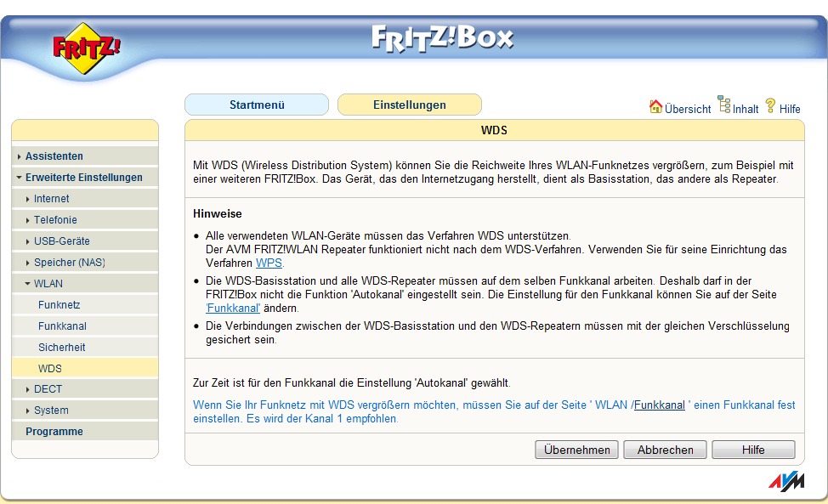This screenshot has height=504, width=828.
Task: Select the WLAN menu entry
Action: point(48,283)
